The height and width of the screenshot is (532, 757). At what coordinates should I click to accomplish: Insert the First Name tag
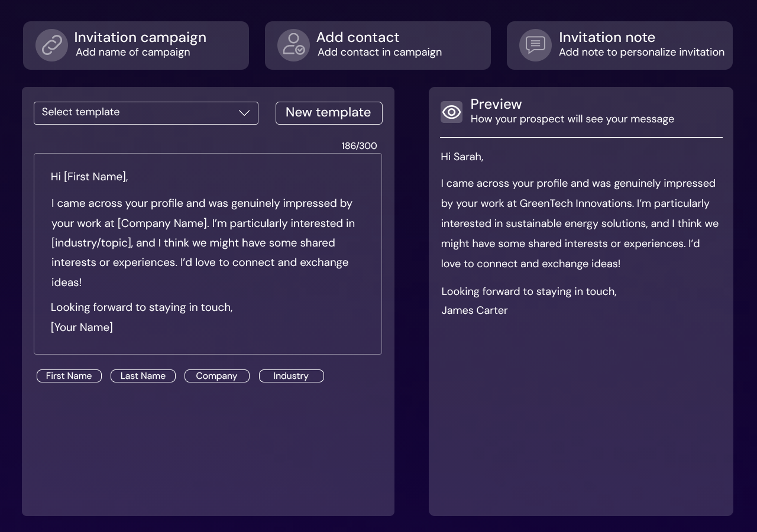pos(69,376)
